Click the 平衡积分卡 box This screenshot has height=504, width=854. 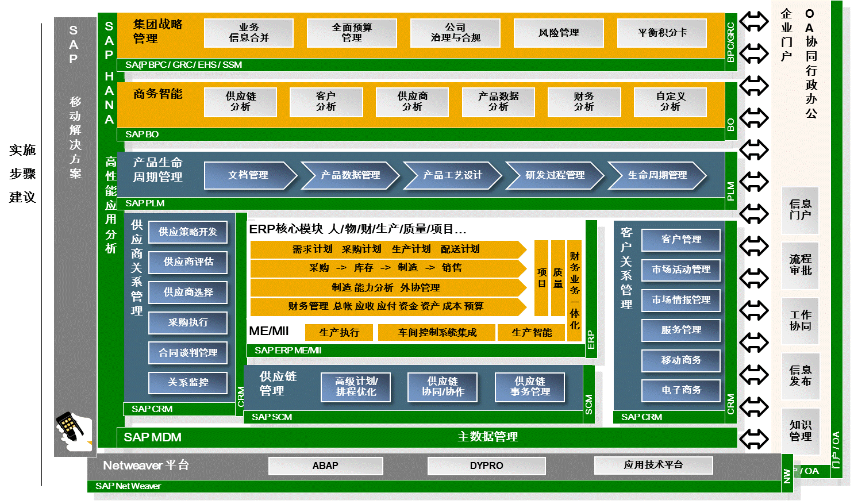click(x=662, y=33)
